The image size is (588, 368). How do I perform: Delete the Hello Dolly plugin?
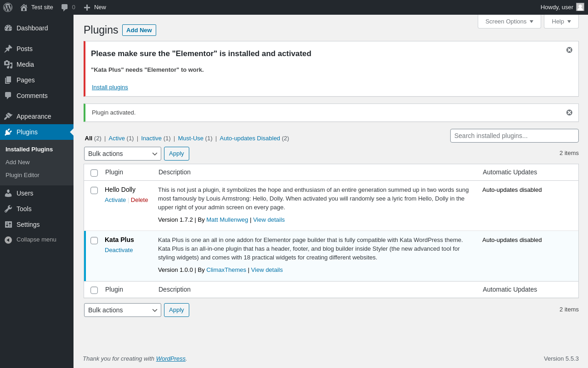point(140,200)
